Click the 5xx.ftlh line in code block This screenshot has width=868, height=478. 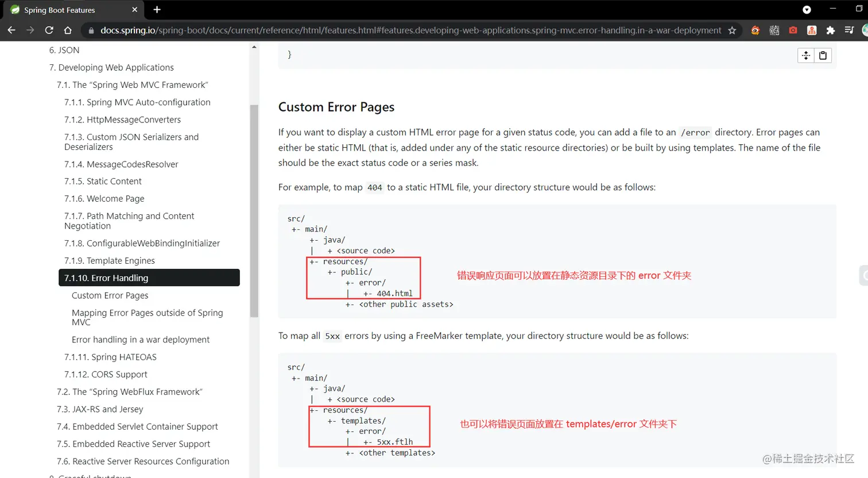(x=388, y=442)
